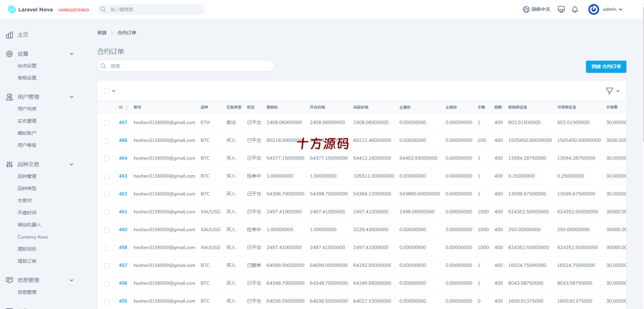The width and height of the screenshot is (644, 309).
Task: Open 常规设置 menu item
Action: point(27,77)
